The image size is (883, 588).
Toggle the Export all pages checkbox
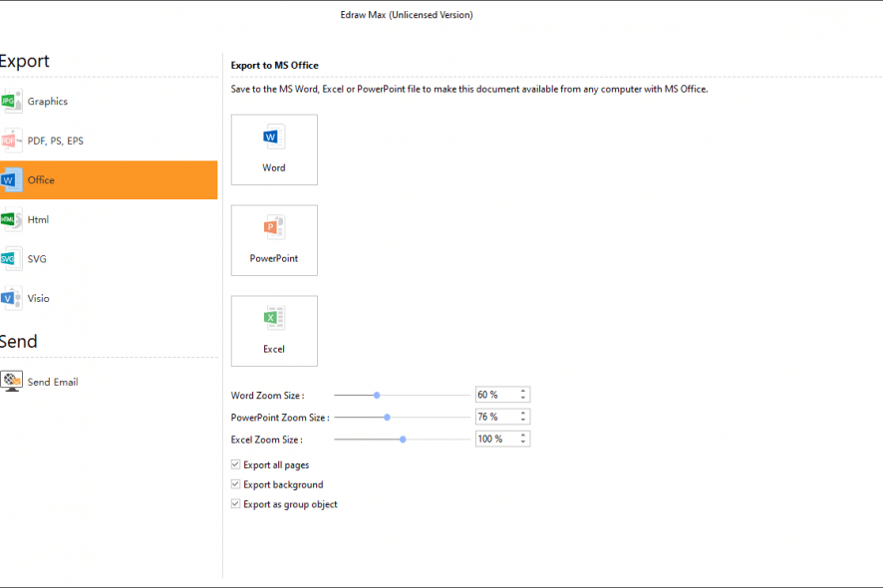point(235,464)
